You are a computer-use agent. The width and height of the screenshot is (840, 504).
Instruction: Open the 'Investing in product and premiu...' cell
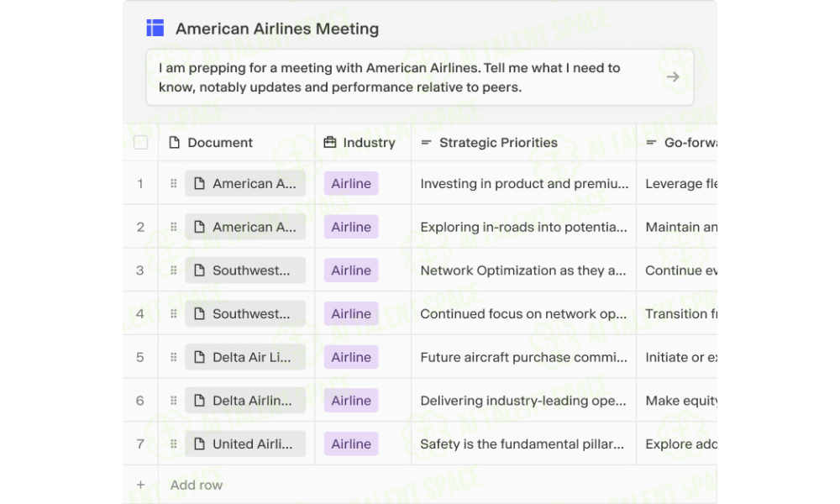[524, 183]
